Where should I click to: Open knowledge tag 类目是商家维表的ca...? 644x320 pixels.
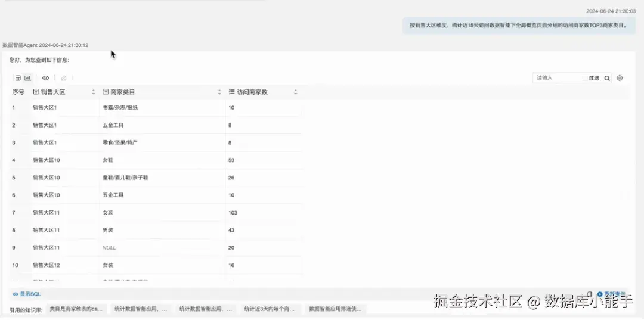[x=77, y=309]
